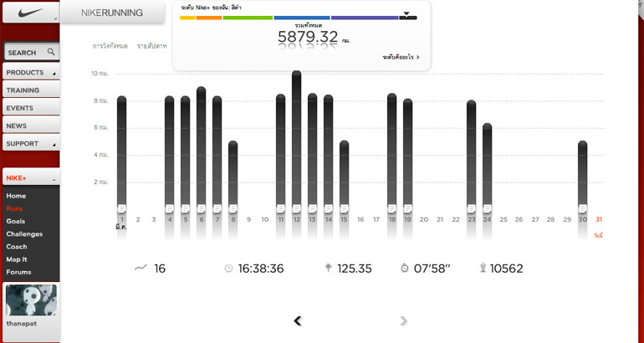The height and width of the screenshot is (343, 644).
Task: Expand the SUPPORT menu
Action: tap(30, 143)
